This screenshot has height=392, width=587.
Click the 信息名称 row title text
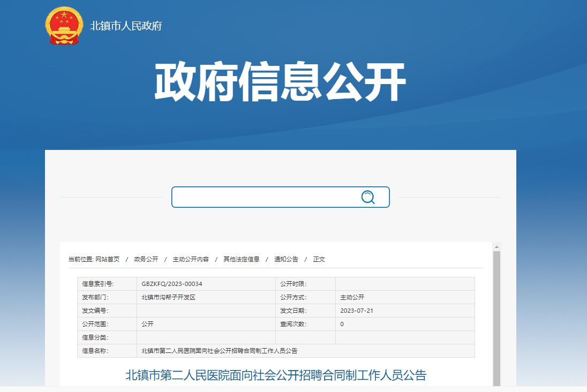tap(219, 351)
